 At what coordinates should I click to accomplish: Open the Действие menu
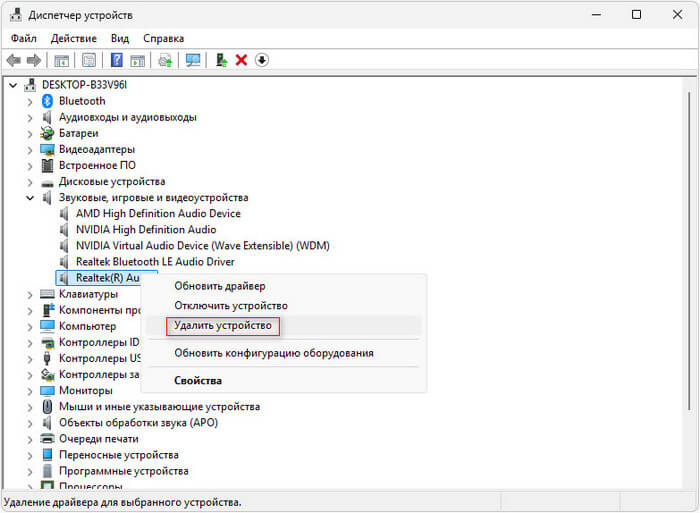[x=73, y=38]
